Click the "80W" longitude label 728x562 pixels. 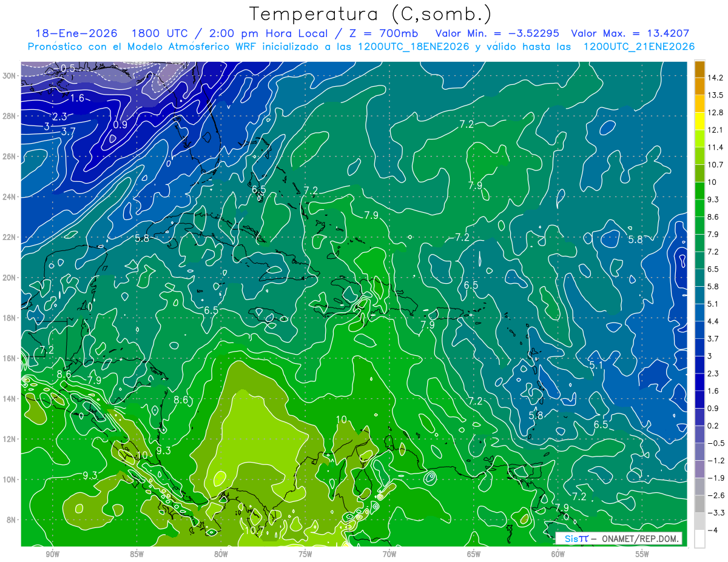coord(221,554)
